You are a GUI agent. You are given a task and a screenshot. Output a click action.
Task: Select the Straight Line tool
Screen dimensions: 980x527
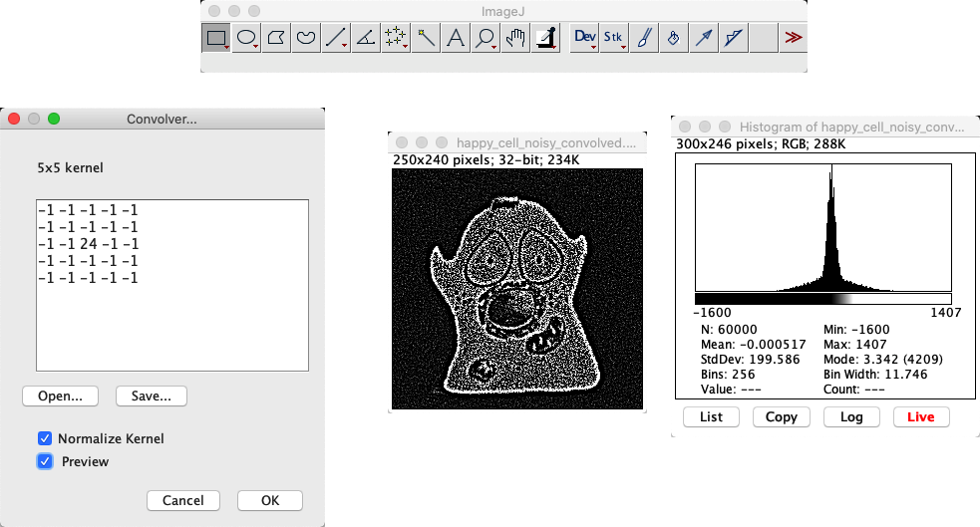336,38
